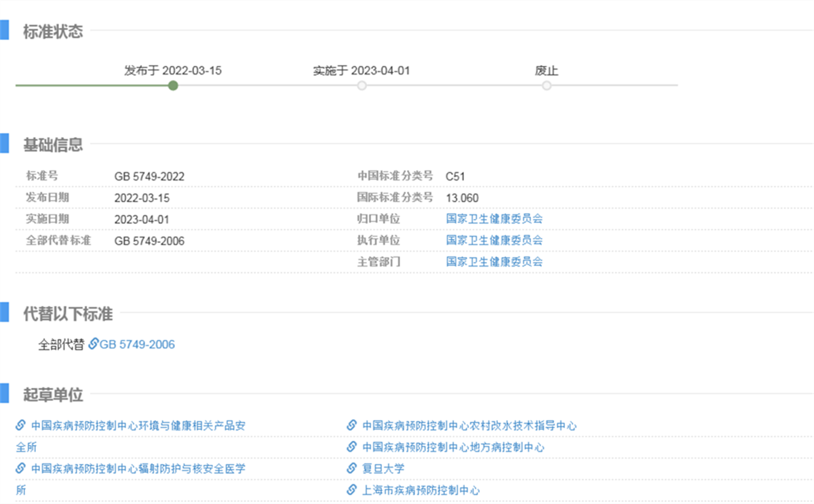Open 归口单位 国家卫生健康委员会 link
The image size is (814, 504).
point(494,218)
